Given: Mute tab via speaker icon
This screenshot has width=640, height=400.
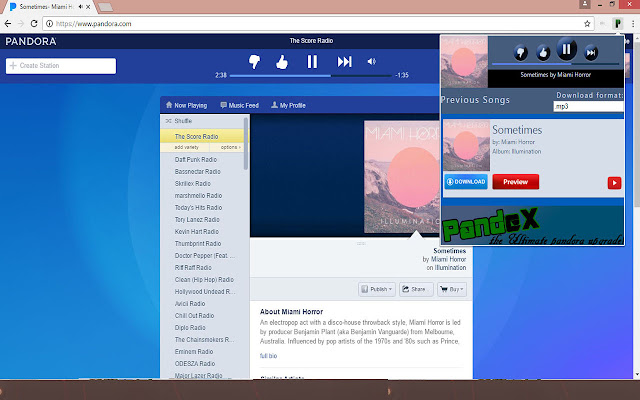Looking at the screenshot, I should pos(80,7).
